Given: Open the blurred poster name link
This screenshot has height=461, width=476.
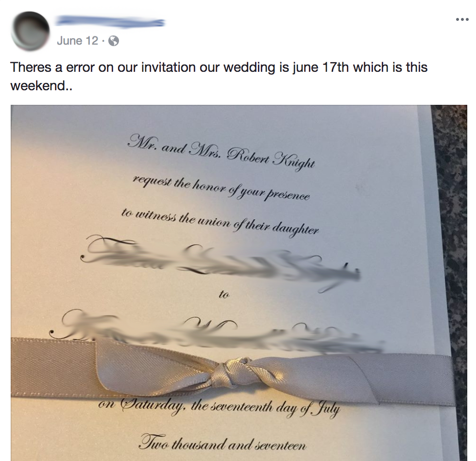Looking at the screenshot, I should (110, 22).
